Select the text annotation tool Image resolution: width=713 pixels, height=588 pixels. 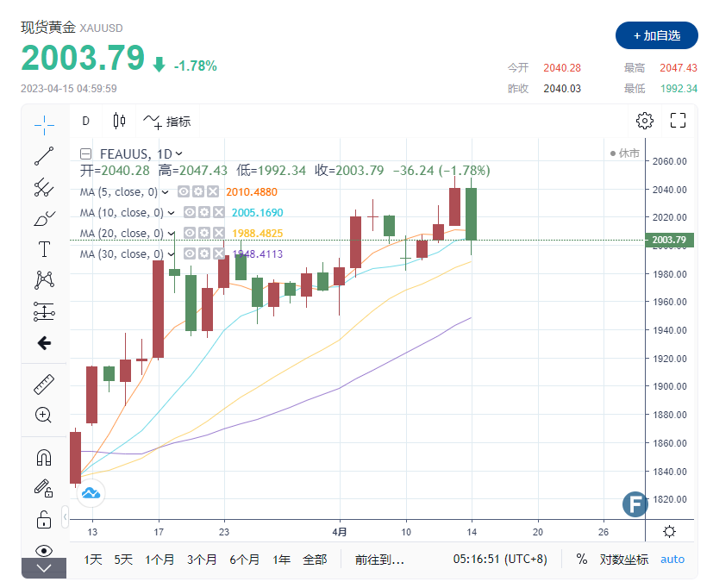click(x=44, y=249)
